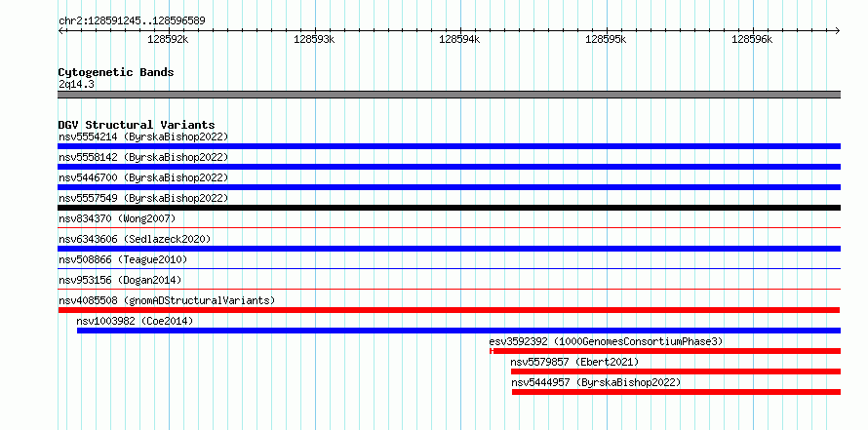Click the 128594k ruler tick label
This screenshot has height=430, width=868.
(460, 39)
